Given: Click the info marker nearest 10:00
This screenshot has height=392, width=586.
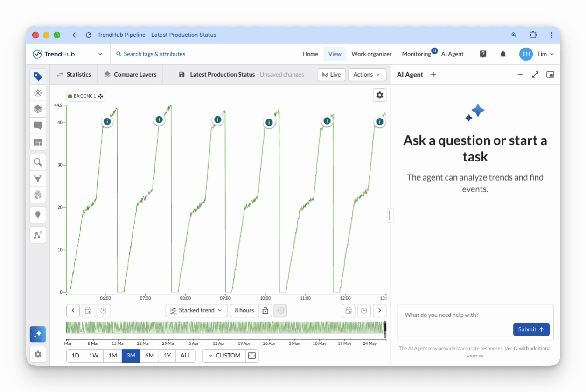Looking at the screenshot, I should coord(269,123).
